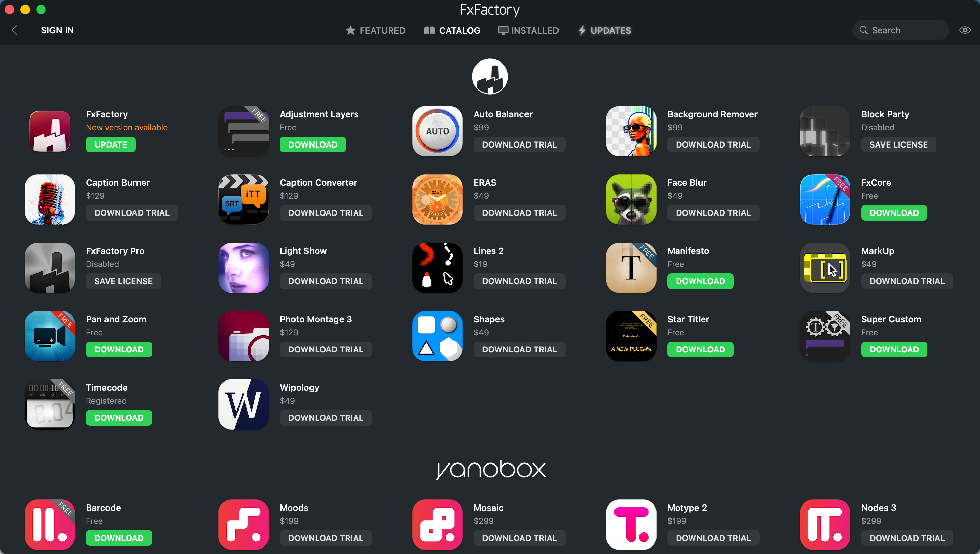Open the Wipology W icon
This screenshot has width=980, height=554.
pyautogui.click(x=244, y=404)
